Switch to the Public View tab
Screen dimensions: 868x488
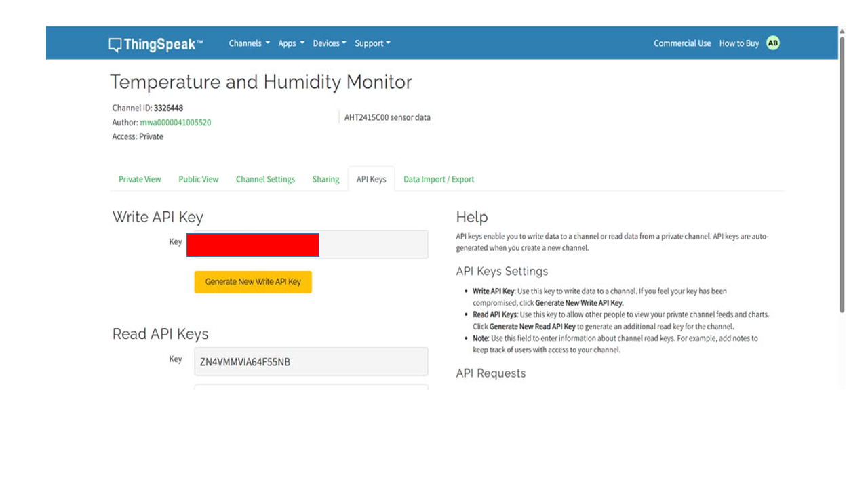pyautogui.click(x=198, y=180)
